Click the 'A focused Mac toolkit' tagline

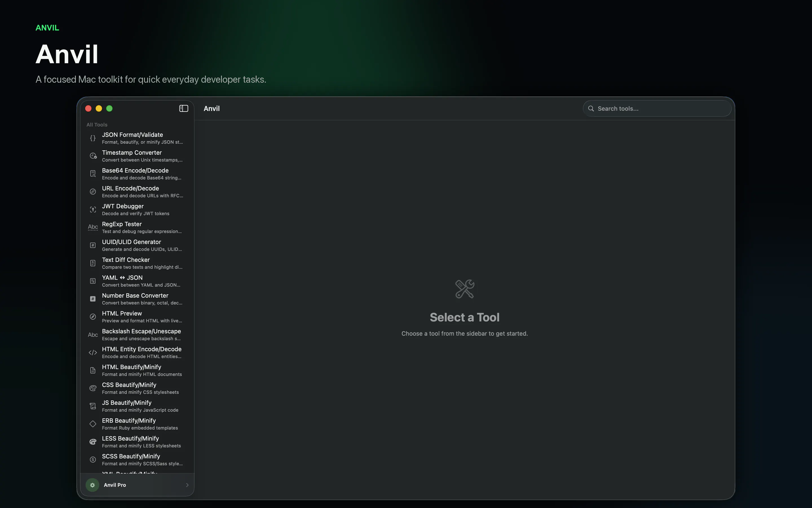click(151, 80)
